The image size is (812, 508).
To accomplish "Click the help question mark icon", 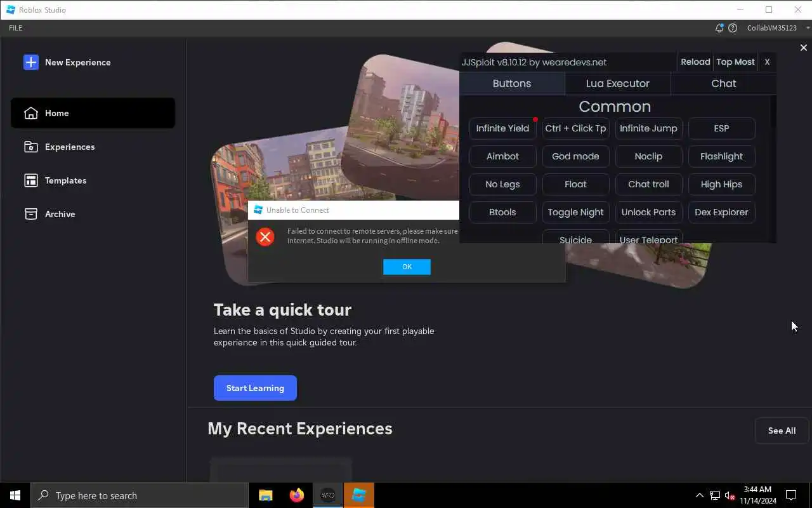I will tap(733, 28).
